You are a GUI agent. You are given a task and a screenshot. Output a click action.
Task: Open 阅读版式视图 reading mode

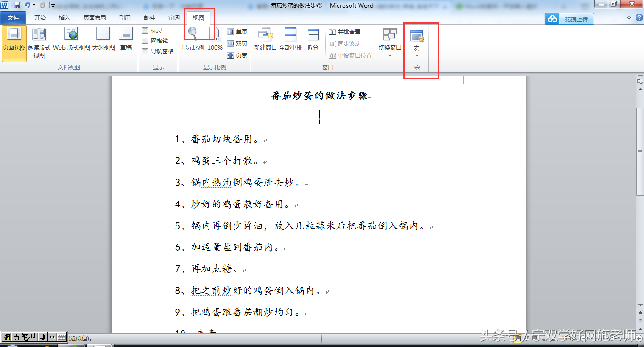39,43
